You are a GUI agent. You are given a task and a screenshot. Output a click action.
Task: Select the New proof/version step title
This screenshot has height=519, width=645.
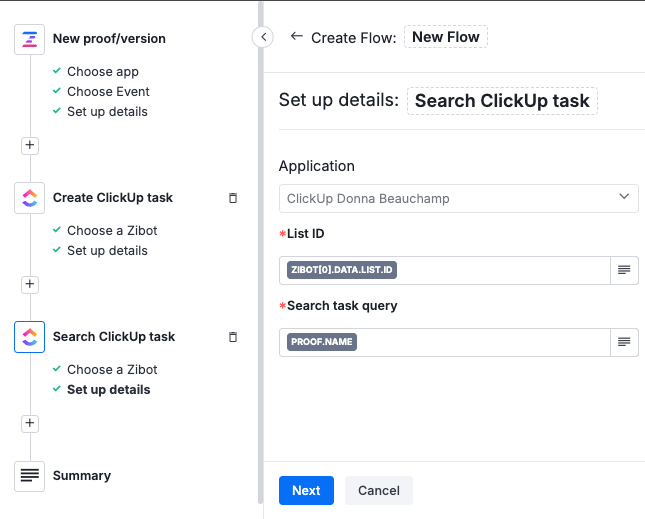click(109, 39)
